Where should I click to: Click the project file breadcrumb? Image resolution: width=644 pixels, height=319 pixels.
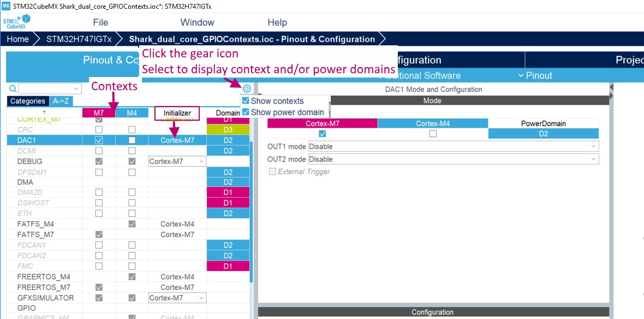click(252, 39)
